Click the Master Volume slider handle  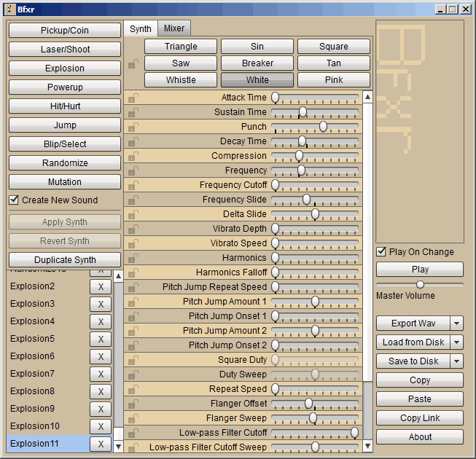click(x=420, y=285)
